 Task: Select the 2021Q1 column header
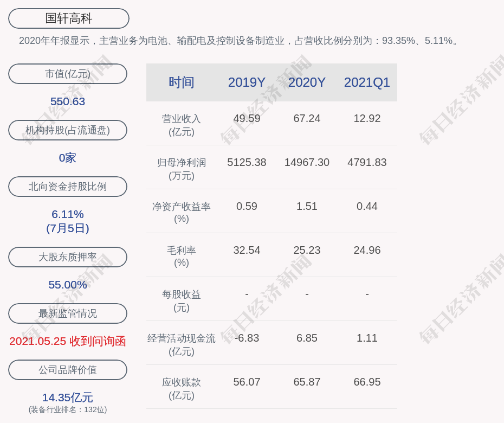coord(367,82)
